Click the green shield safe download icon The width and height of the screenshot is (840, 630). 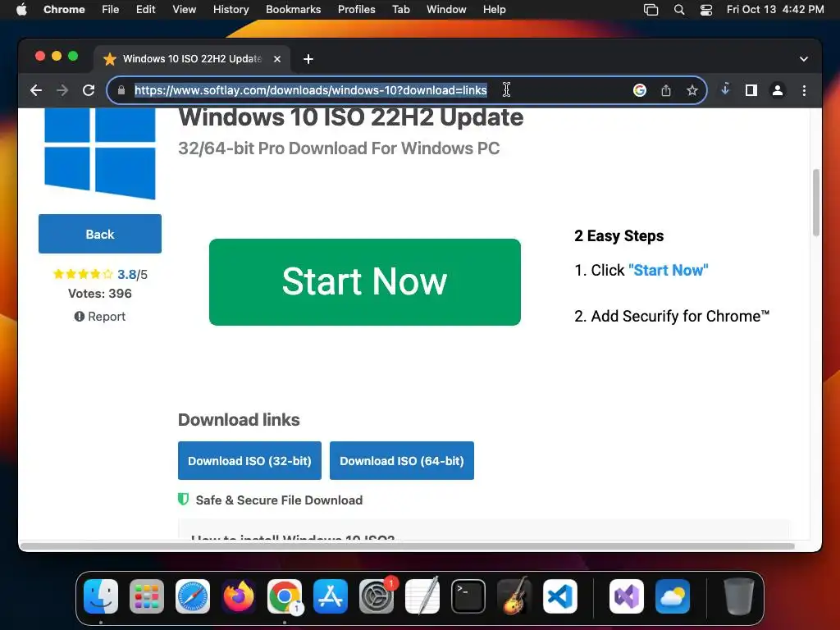(183, 500)
